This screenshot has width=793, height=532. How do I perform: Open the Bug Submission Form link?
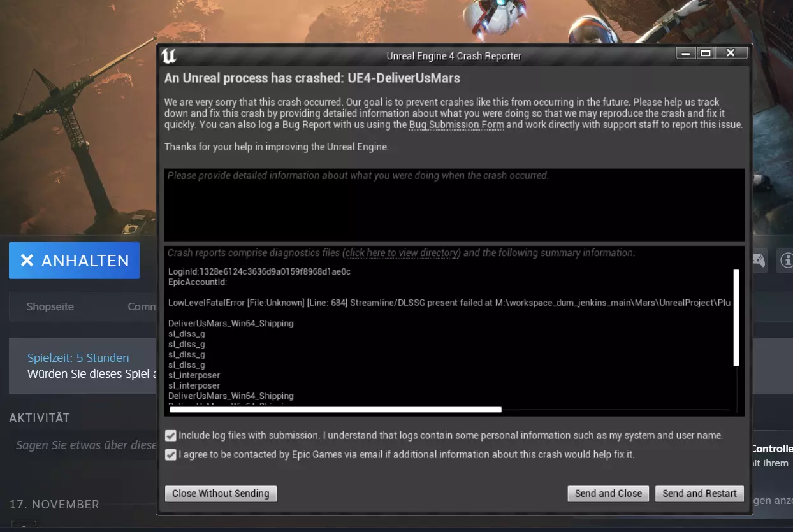tap(456, 125)
